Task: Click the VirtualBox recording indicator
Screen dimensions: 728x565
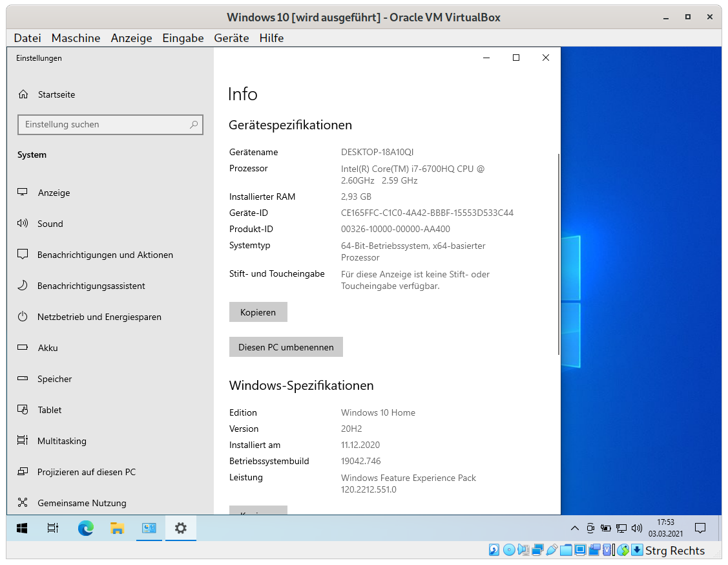Action: (x=594, y=551)
